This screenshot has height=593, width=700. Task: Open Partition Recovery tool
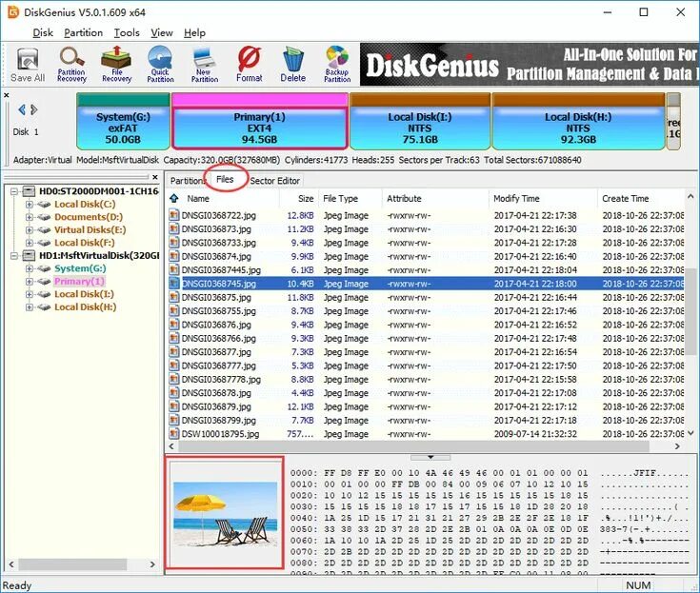pos(71,65)
